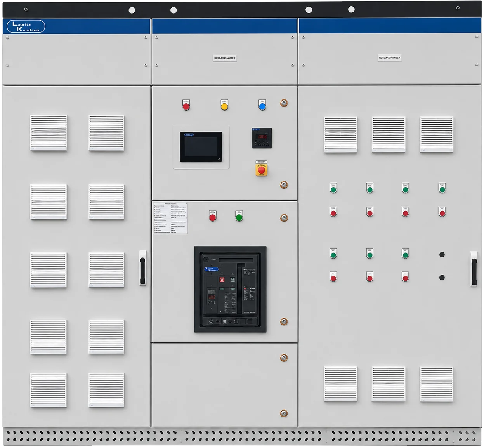Screen dimensions: 484x448
Task: Click the bottom-left vent grille on the left cabinet
Action: point(49,390)
